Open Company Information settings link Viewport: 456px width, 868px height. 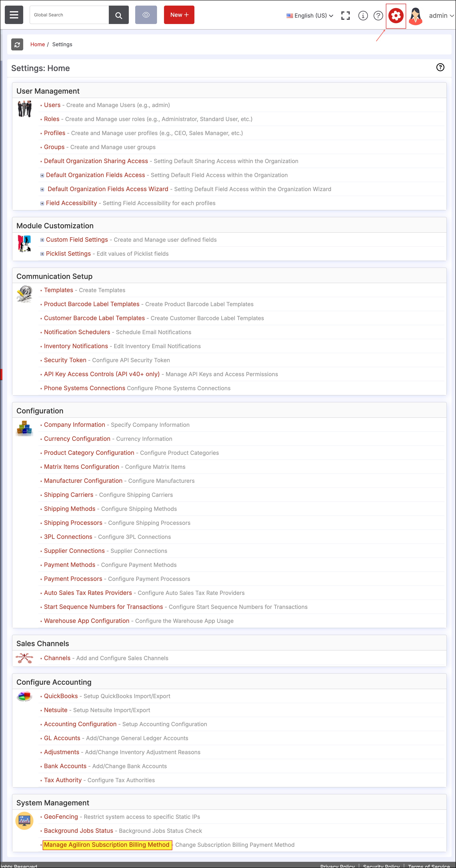74,425
